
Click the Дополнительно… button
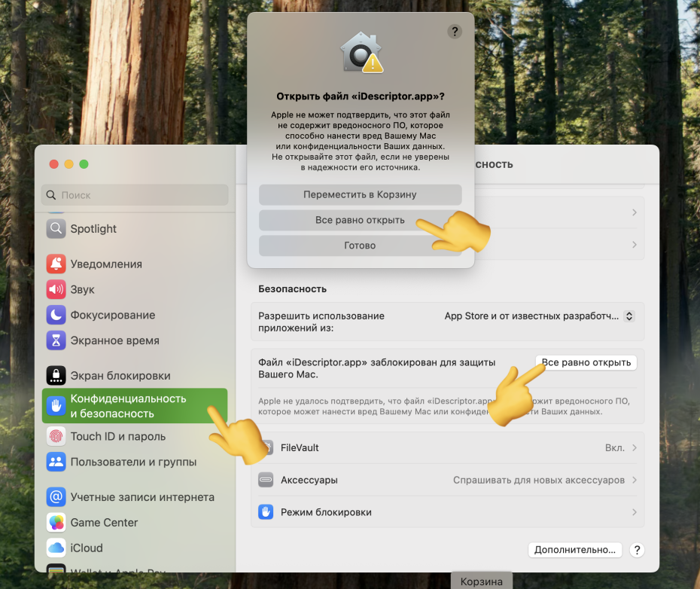click(x=575, y=550)
